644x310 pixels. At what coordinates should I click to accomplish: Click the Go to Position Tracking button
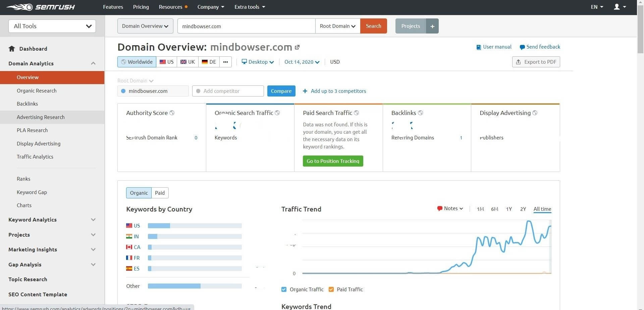point(333,161)
